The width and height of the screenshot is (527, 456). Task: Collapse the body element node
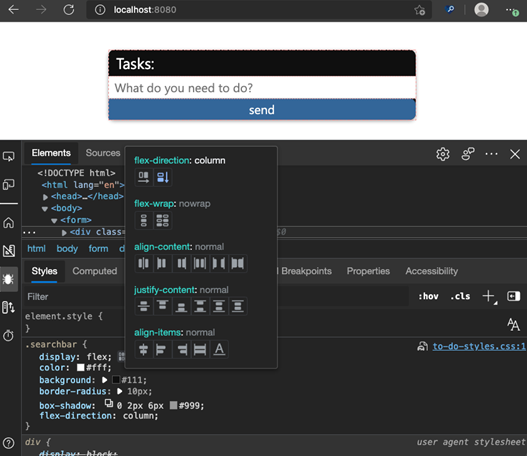[x=45, y=209]
